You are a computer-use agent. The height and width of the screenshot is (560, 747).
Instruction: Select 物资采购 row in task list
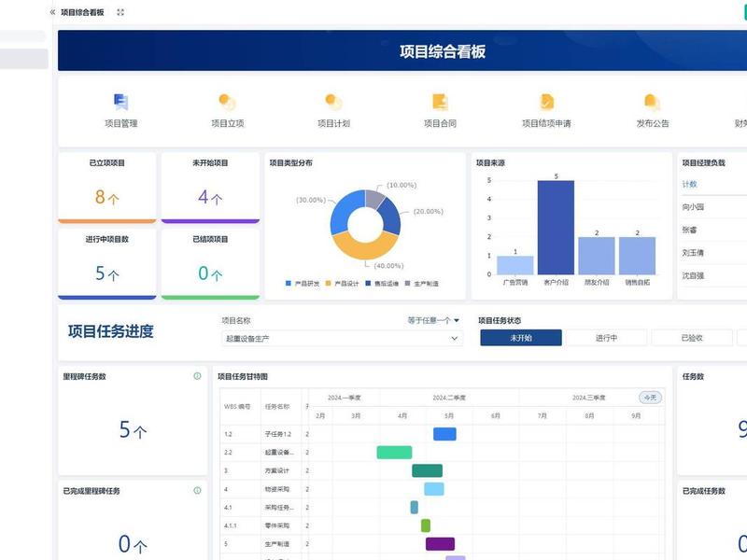tap(264, 489)
